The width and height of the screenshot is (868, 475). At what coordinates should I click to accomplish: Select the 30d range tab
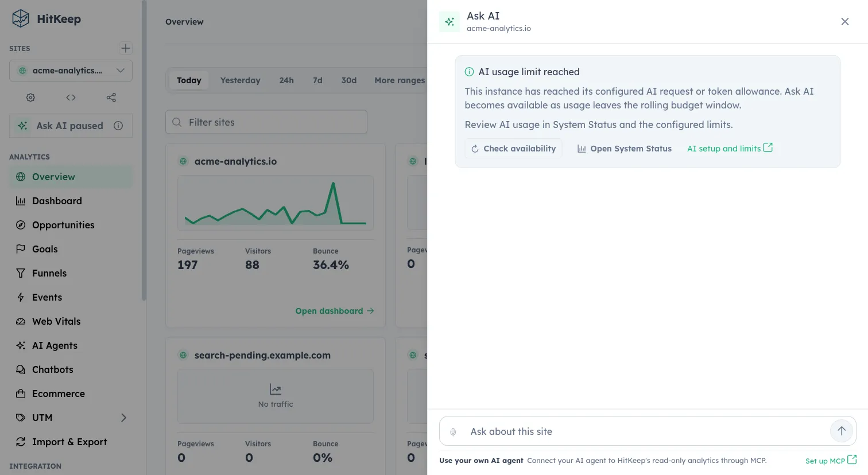[x=349, y=80]
